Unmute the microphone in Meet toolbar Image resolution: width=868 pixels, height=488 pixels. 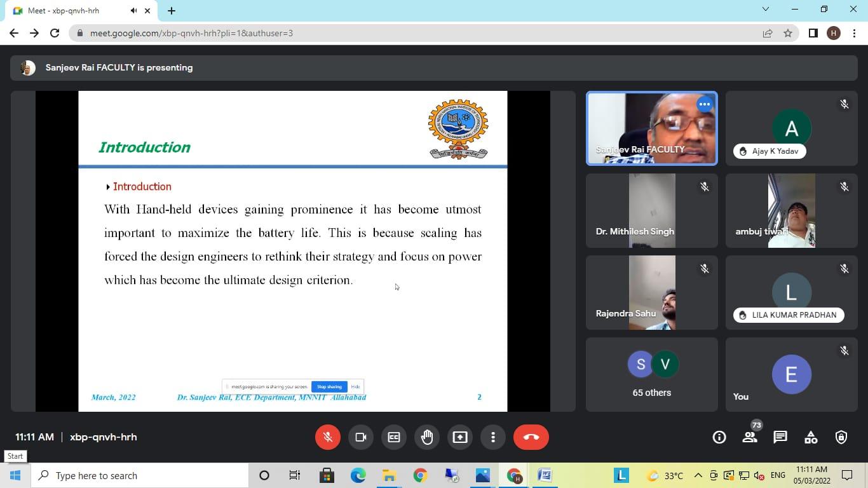tap(328, 437)
